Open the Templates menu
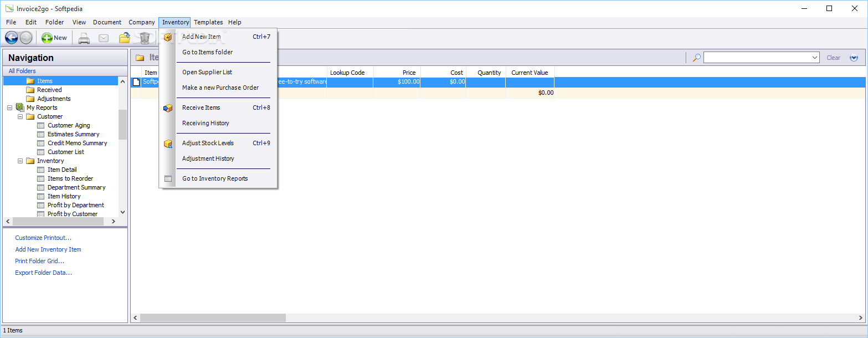868x338 pixels. (x=208, y=22)
